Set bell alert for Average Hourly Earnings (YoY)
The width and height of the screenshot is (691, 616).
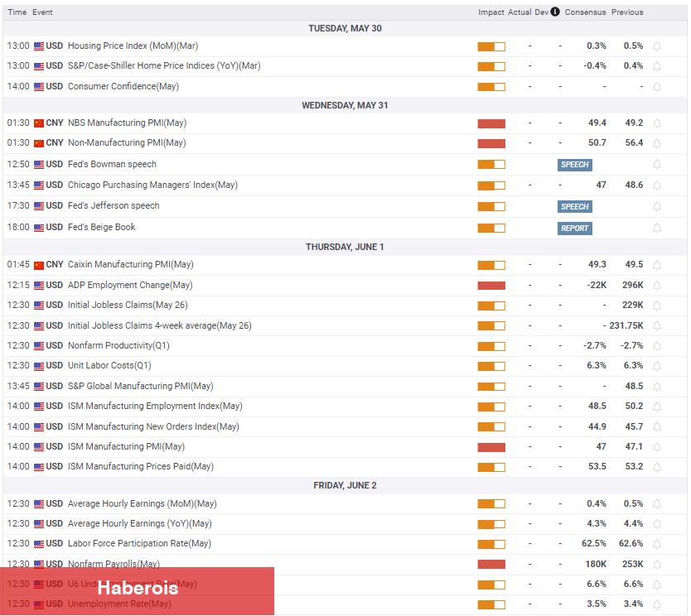click(x=657, y=524)
